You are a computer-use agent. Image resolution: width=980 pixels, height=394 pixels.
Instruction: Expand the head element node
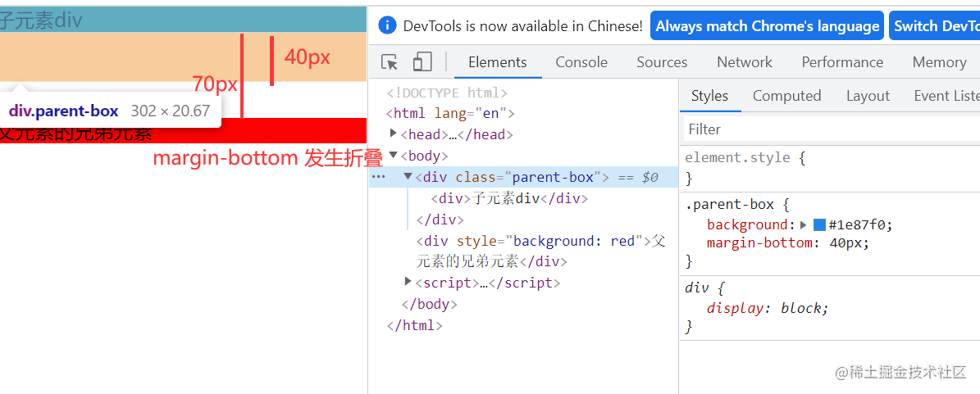[393, 133]
